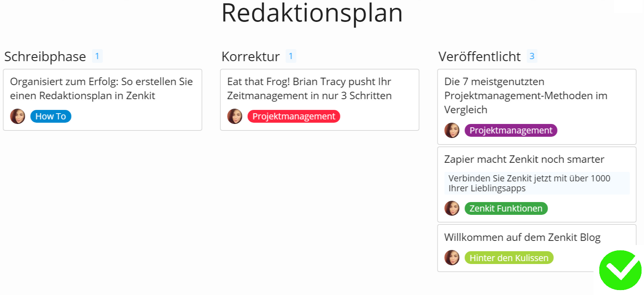This screenshot has width=644, height=295.
Task: Click the Veröffentlicht item count badge
Action: [532, 56]
